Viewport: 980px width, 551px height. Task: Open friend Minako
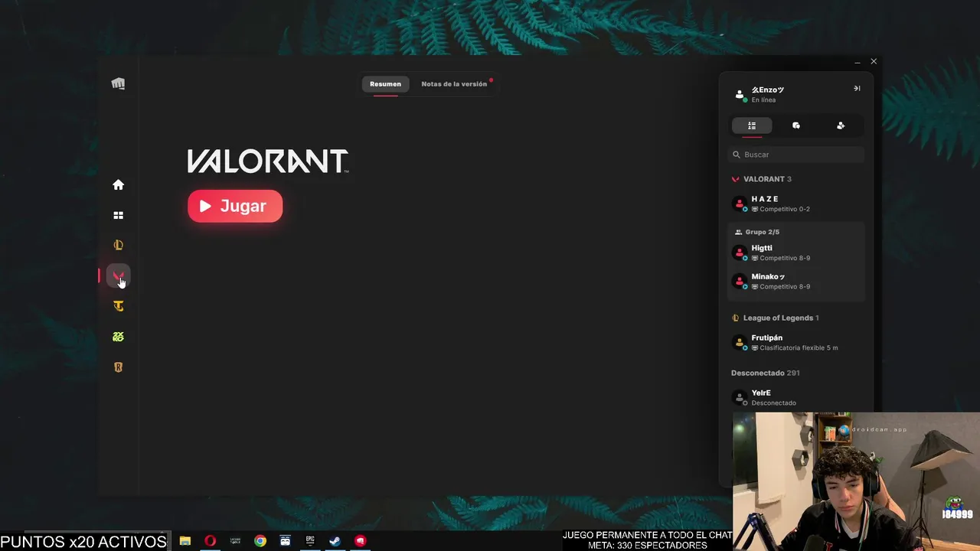pyautogui.click(x=796, y=281)
